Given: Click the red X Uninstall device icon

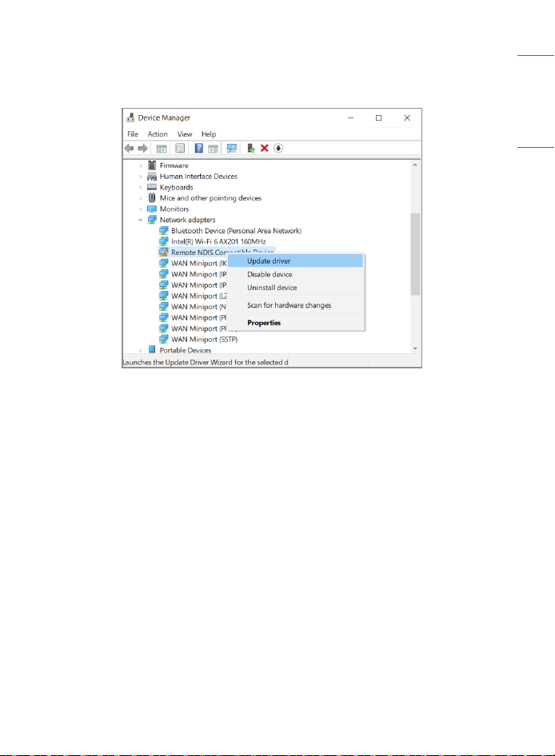Looking at the screenshot, I should click(265, 148).
